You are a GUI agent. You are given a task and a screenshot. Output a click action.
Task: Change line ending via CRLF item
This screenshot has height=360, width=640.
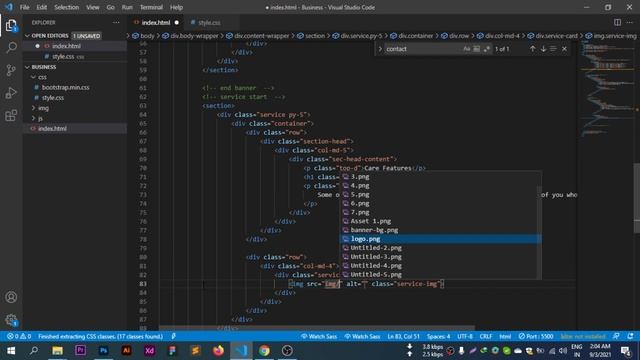pyautogui.click(x=486, y=337)
